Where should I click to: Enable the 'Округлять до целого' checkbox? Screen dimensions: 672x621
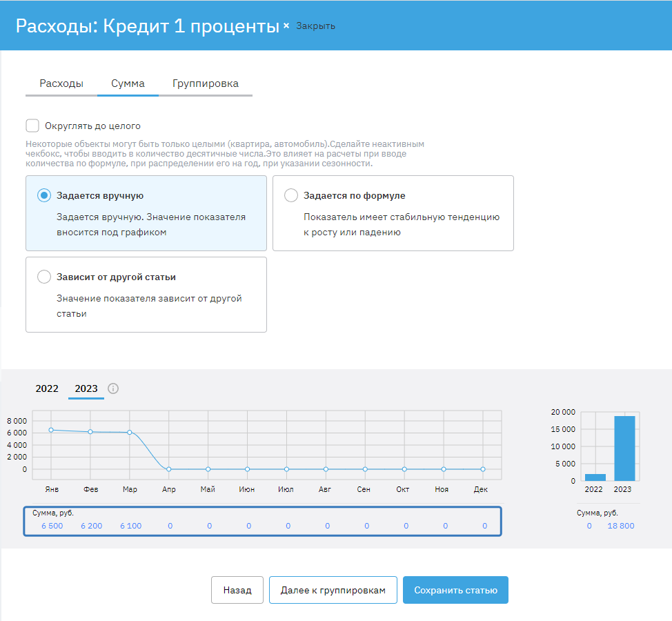(32, 126)
